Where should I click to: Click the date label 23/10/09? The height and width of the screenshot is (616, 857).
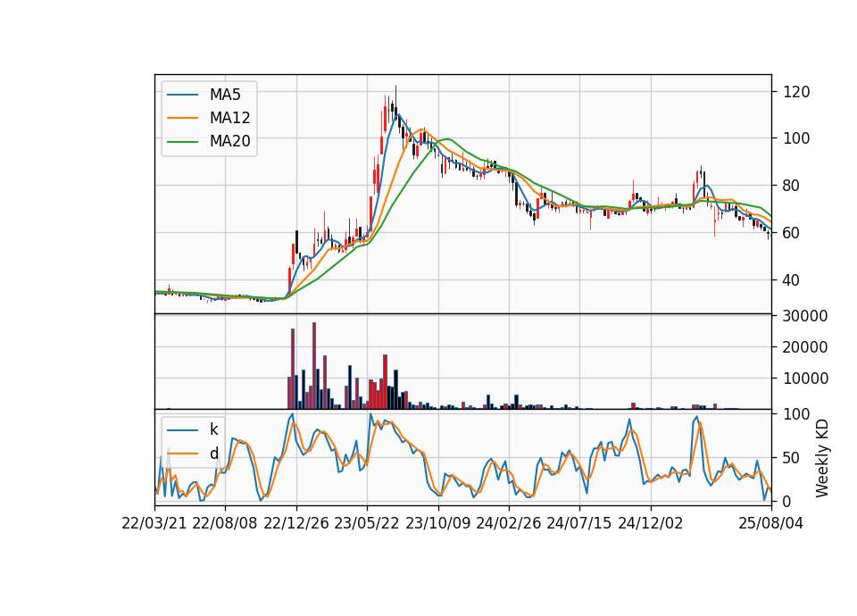pyautogui.click(x=437, y=523)
